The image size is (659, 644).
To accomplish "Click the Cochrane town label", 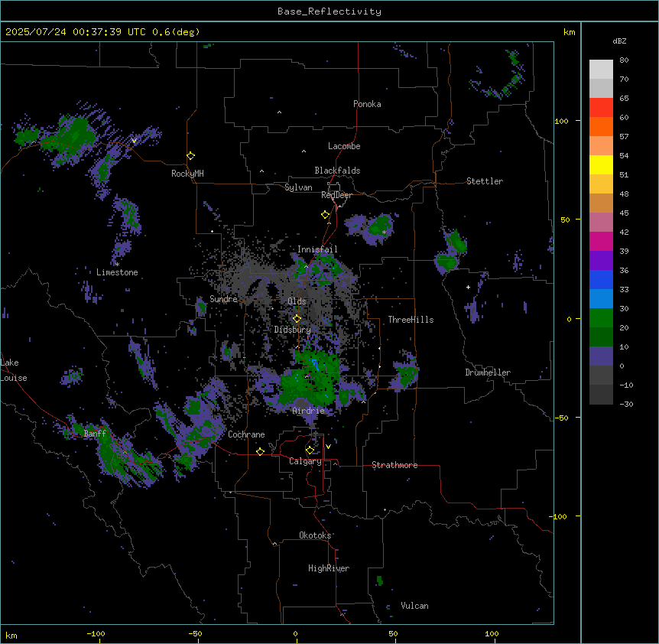I will [246, 434].
